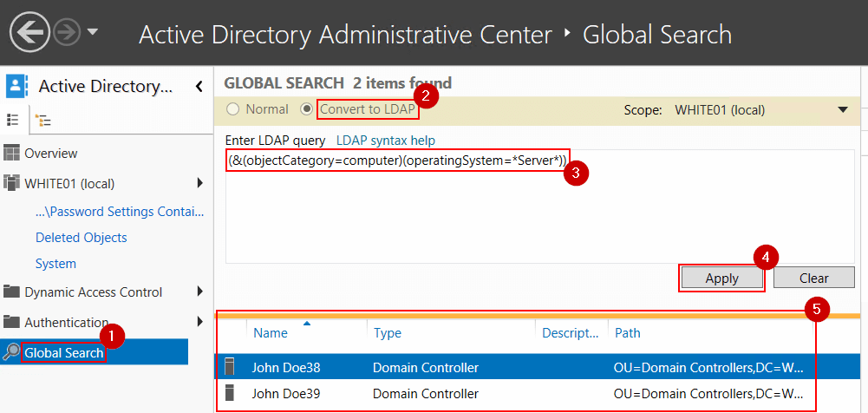Screen dimensions: 868x413
Task: Expand Authentication submenu arrow
Action: pos(199,321)
